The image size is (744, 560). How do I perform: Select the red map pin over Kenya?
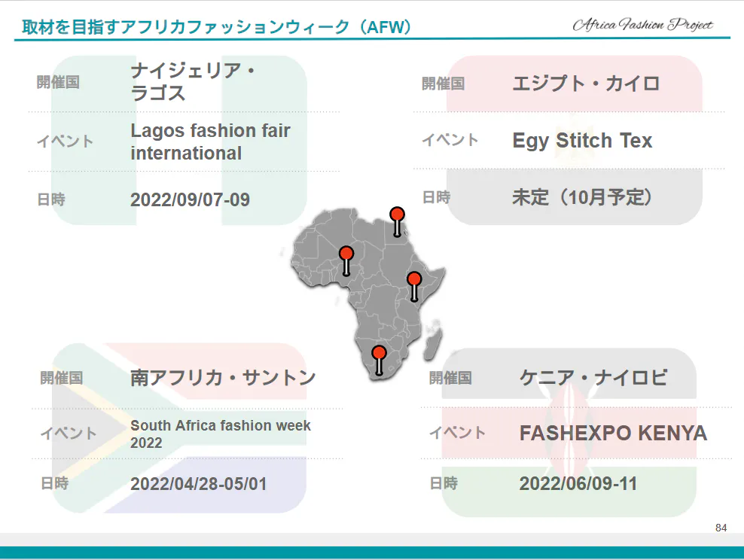[x=413, y=280]
